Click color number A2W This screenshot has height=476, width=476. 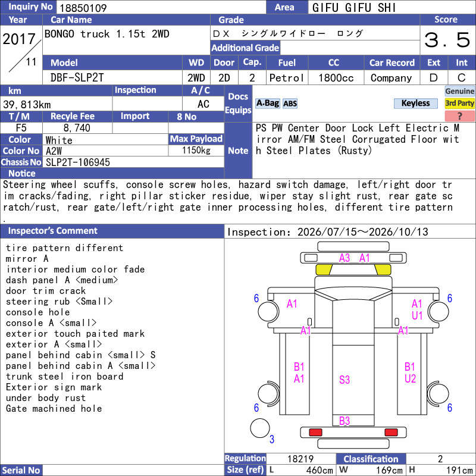tap(54, 151)
